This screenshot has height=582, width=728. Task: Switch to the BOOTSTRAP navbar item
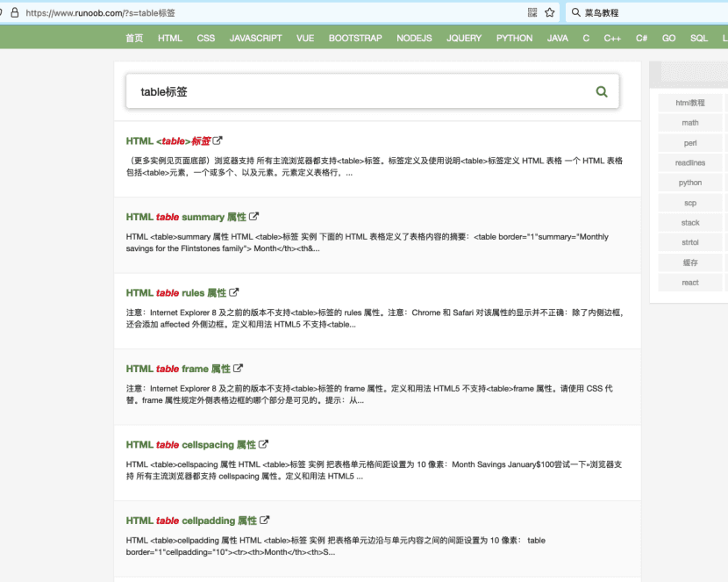click(x=355, y=38)
